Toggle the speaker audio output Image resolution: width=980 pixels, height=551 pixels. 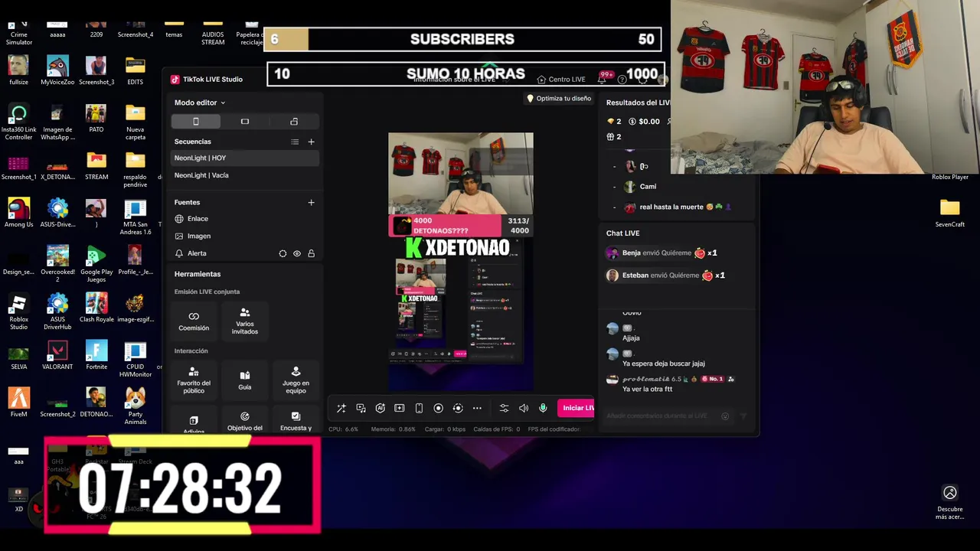point(524,409)
